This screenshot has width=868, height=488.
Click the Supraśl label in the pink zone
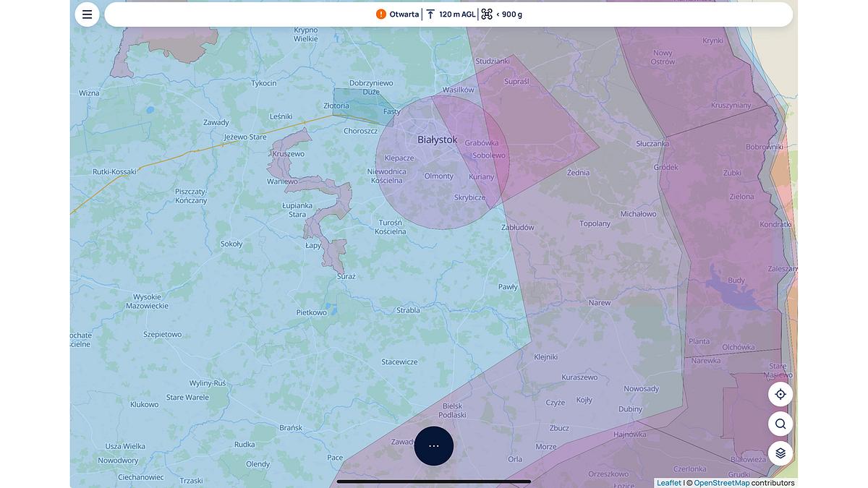click(x=516, y=81)
